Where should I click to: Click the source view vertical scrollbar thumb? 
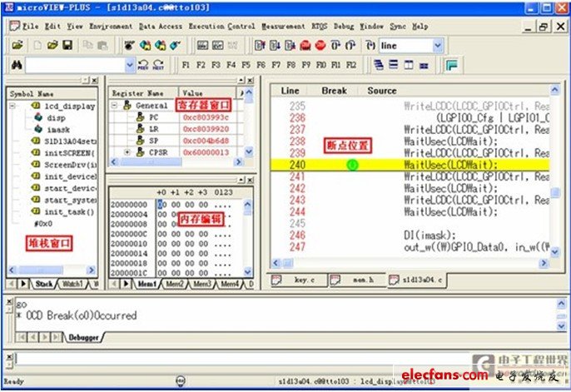pos(554,192)
